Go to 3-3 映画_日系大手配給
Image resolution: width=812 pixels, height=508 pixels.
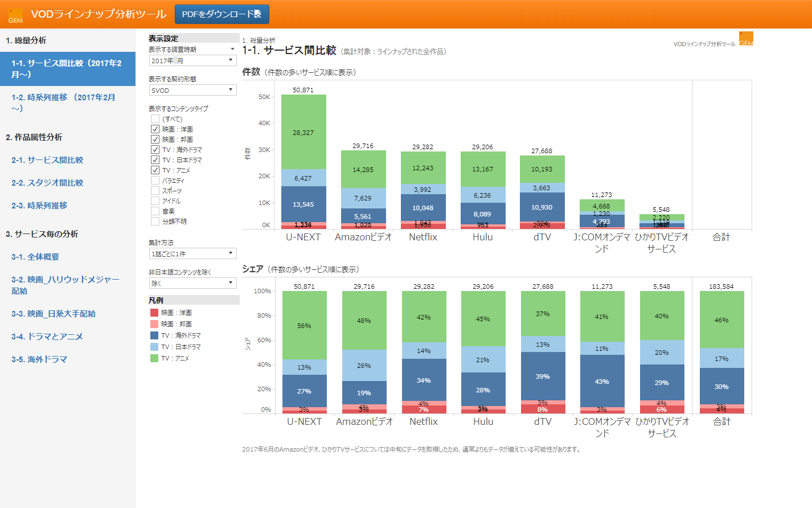coord(54,314)
